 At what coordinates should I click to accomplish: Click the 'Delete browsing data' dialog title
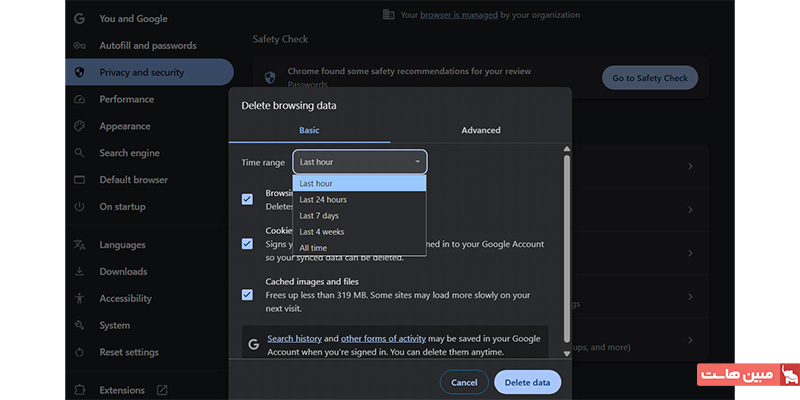pyautogui.click(x=289, y=106)
